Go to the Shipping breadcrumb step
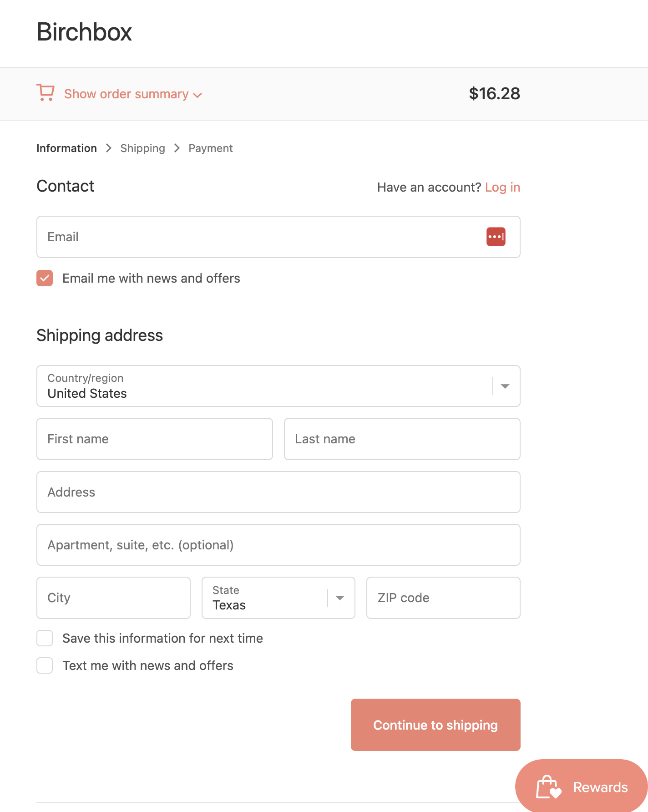The width and height of the screenshot is (648, 812). 142,148
